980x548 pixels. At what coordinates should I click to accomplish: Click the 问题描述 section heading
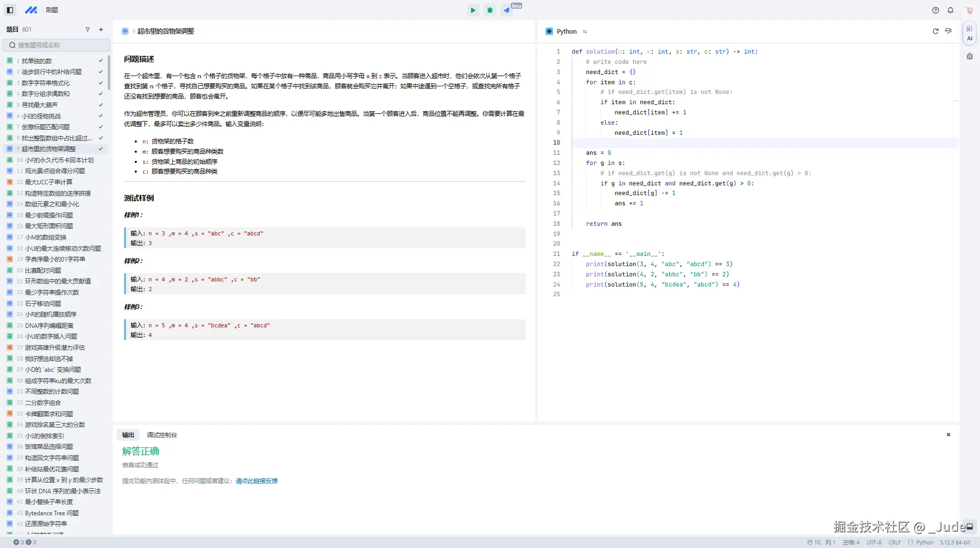coord(139,59)
